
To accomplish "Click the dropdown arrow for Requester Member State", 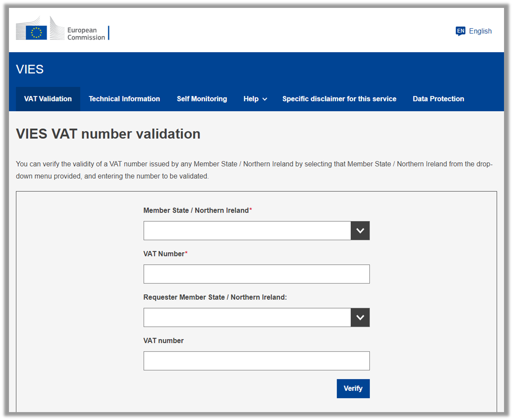I will (x=360, y=317).
